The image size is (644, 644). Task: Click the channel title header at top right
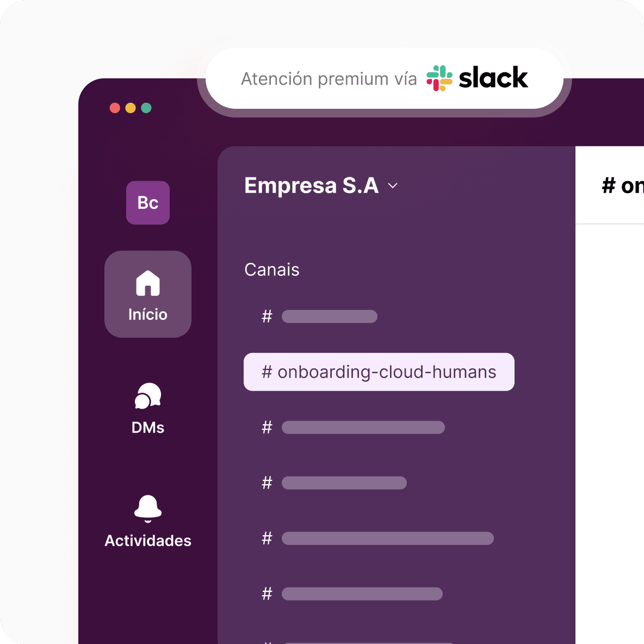[x=623, y=185]
